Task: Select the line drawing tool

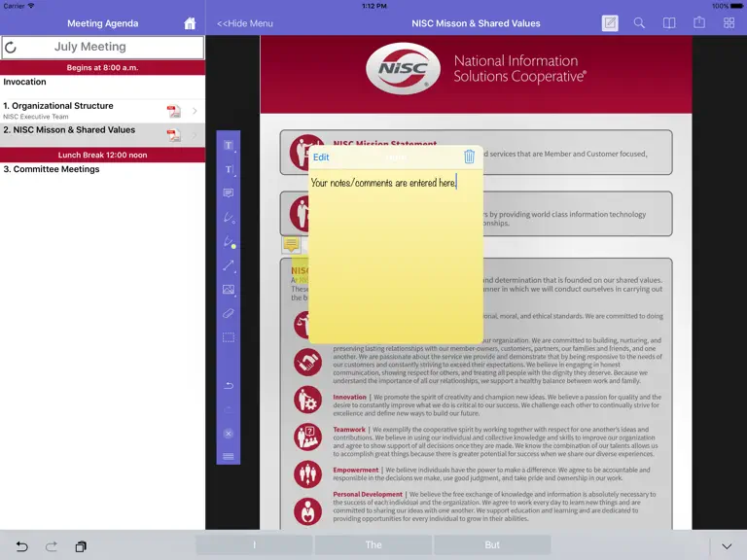Action: point(229,265)
